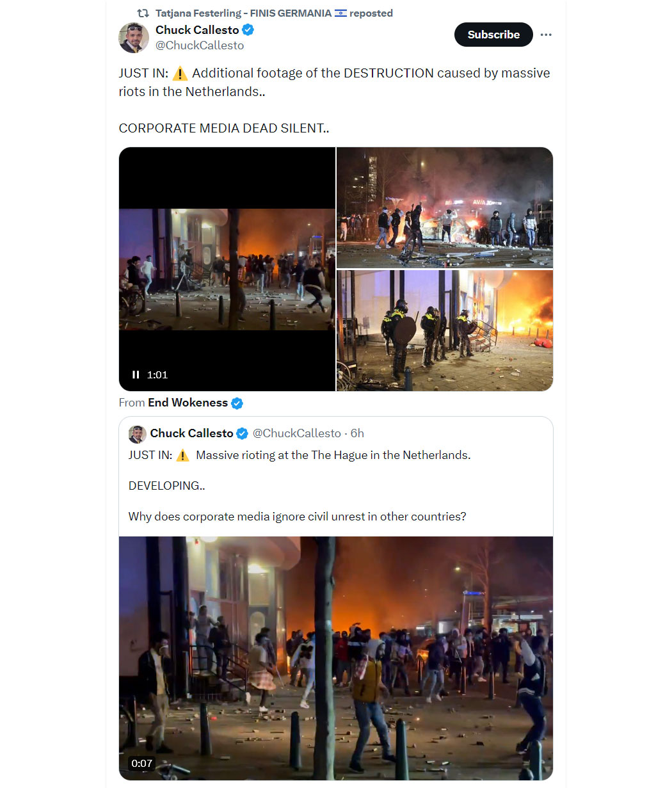Click the verified badge next to Chuck Callesto

[248, 30]
